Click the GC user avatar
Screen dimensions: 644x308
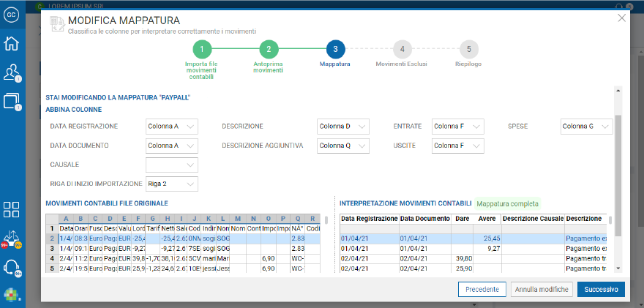pos(11,15)
